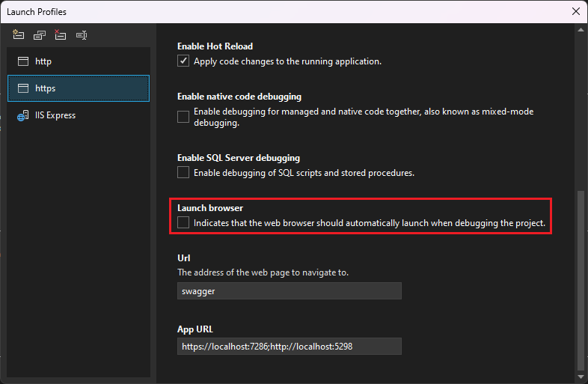Click the window icon beside https profile
This screenshot has width=588, height=384.
(23, 88)
